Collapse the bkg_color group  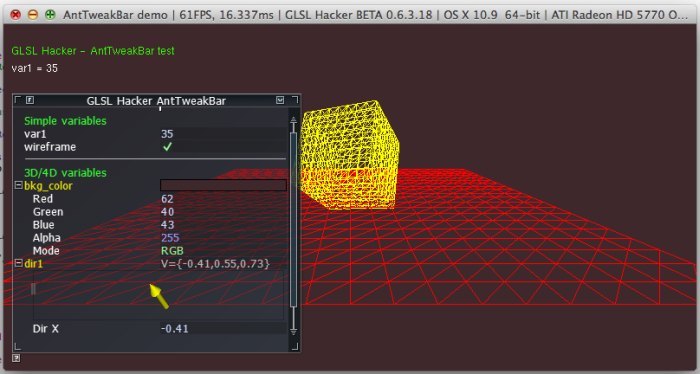pos(19,185)
